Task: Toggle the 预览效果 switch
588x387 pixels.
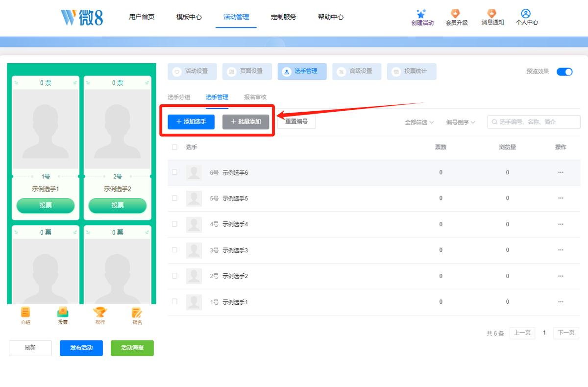Action: pyautogui.click(x=564, y=72)
